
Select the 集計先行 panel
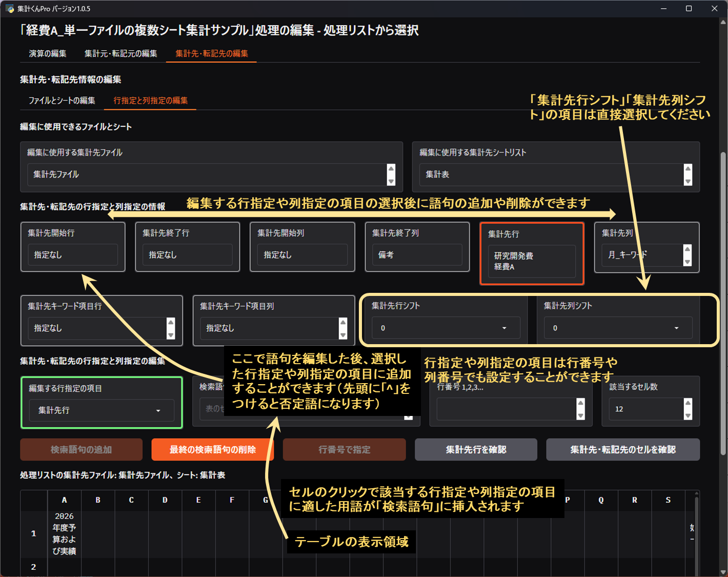tap(532, 254)
